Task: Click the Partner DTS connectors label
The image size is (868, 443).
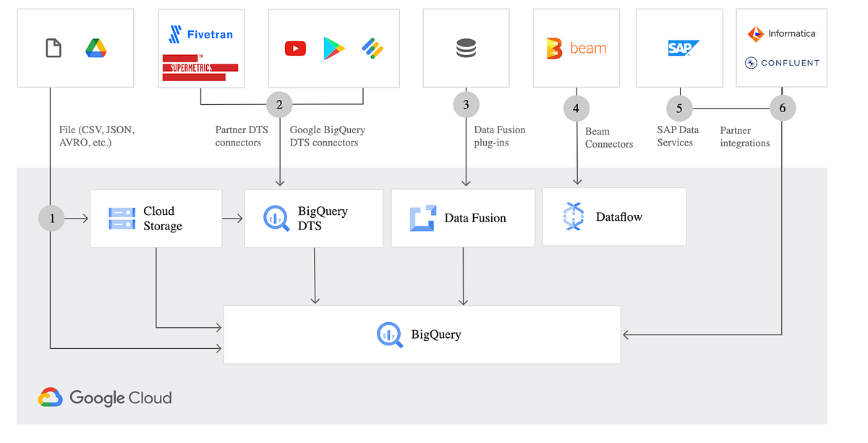Action: (241, 136)
